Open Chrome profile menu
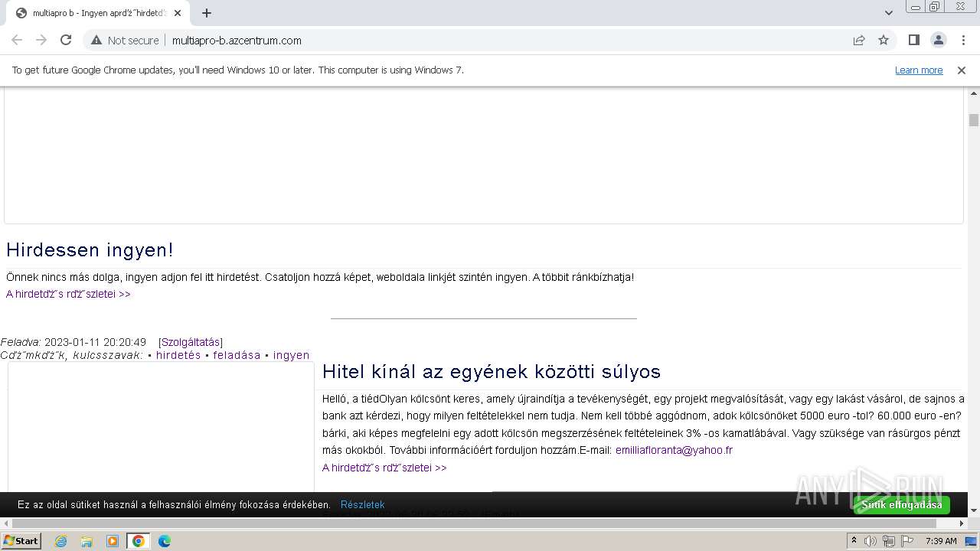980x551 pixels. pyautogui.click(x=938, y=40)
